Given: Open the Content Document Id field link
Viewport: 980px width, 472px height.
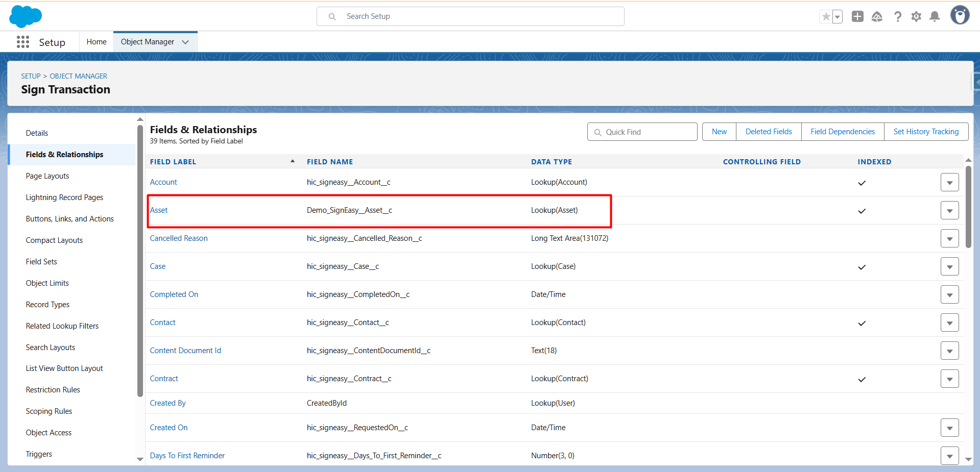Looking at the screenshot, I should [x=185, y=351].
